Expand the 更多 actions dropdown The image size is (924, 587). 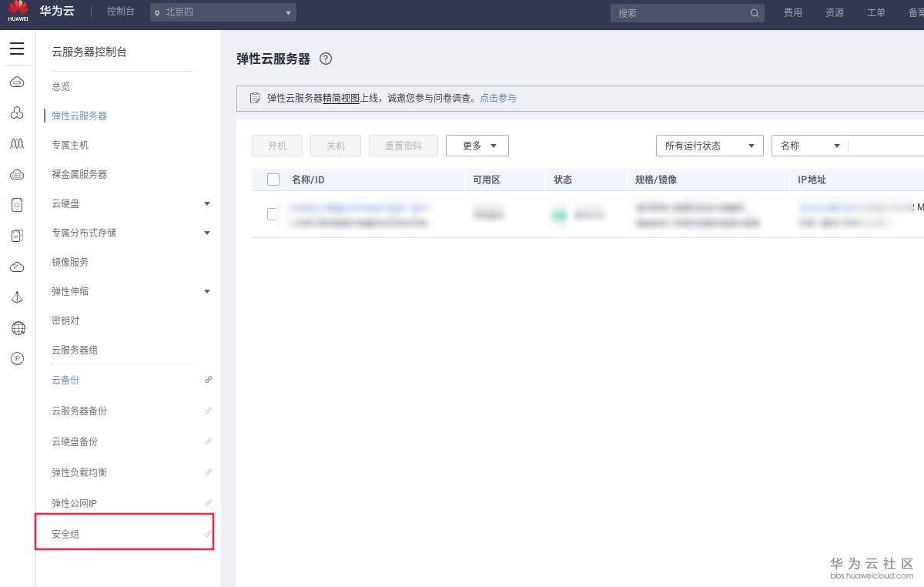point(477,146)
